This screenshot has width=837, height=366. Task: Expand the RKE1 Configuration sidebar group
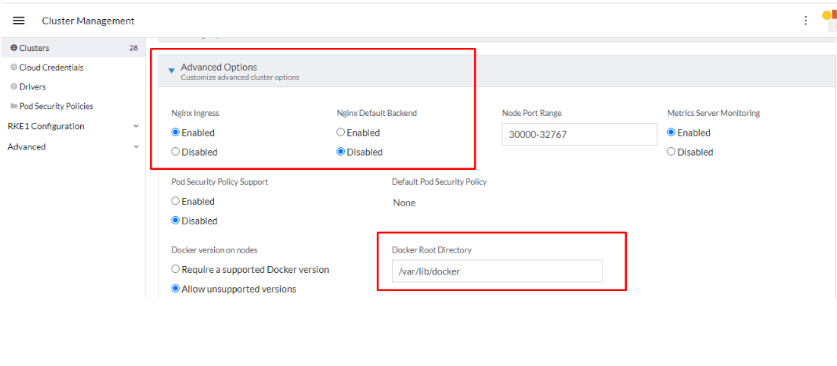pos(136,126)
